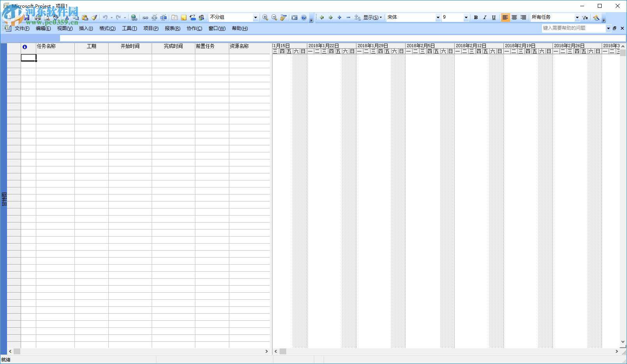627x364 pixels.
Task: Click the Copy Picture icon
Action: 294,18
